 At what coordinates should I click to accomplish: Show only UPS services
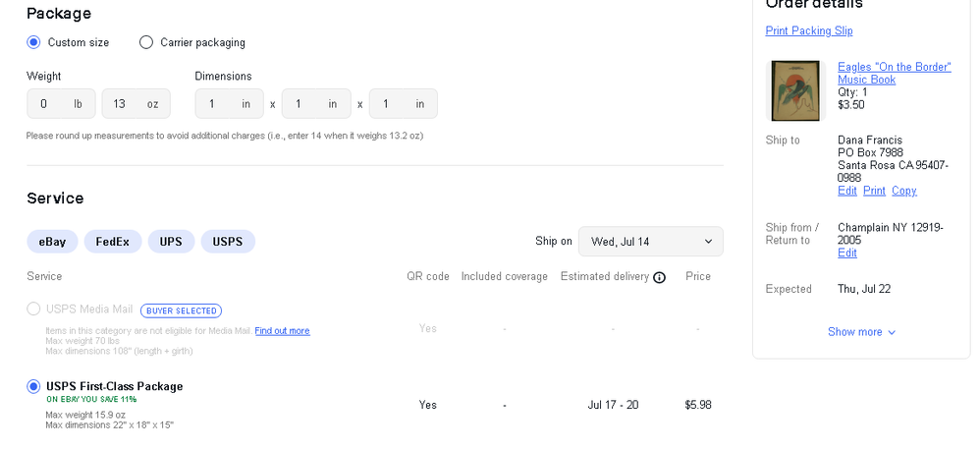point(171,242)
